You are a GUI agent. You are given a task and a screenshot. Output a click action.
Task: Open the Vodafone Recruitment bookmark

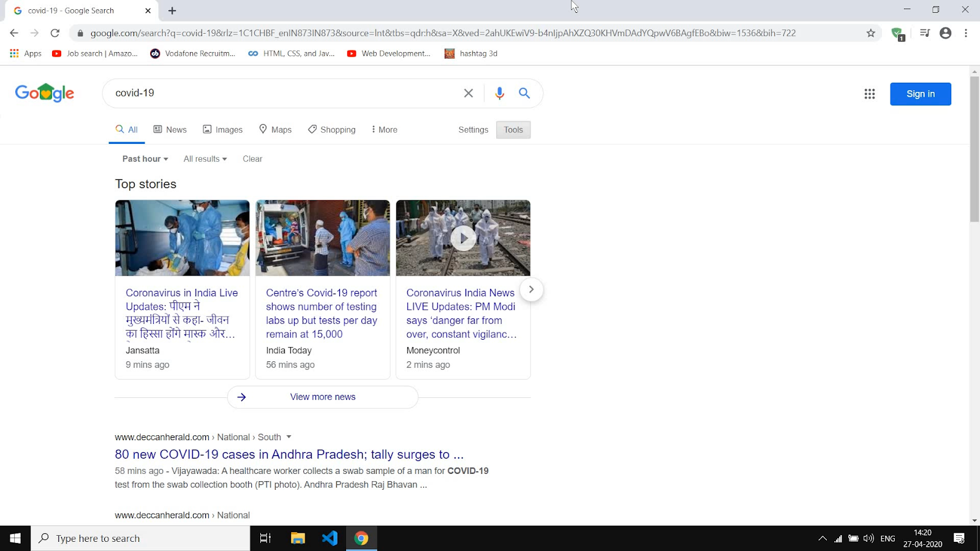193,53
